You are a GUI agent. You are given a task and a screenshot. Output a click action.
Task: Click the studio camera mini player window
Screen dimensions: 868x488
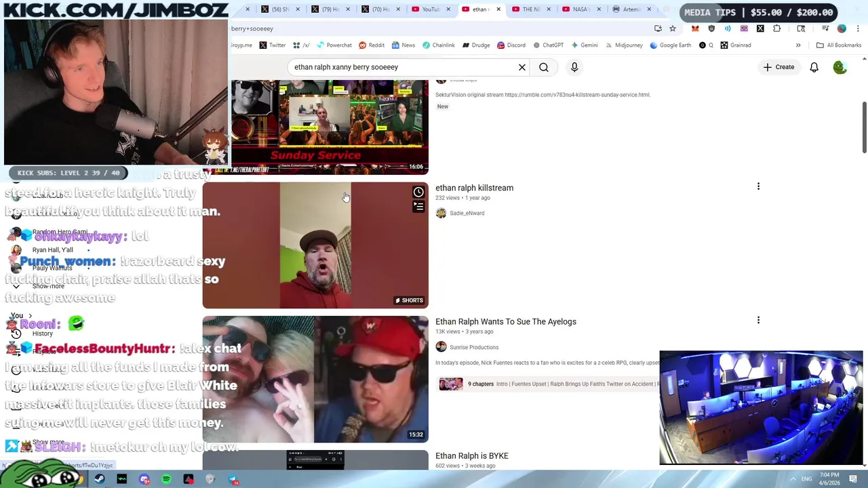pyautogui.click(x=761, y=407)
